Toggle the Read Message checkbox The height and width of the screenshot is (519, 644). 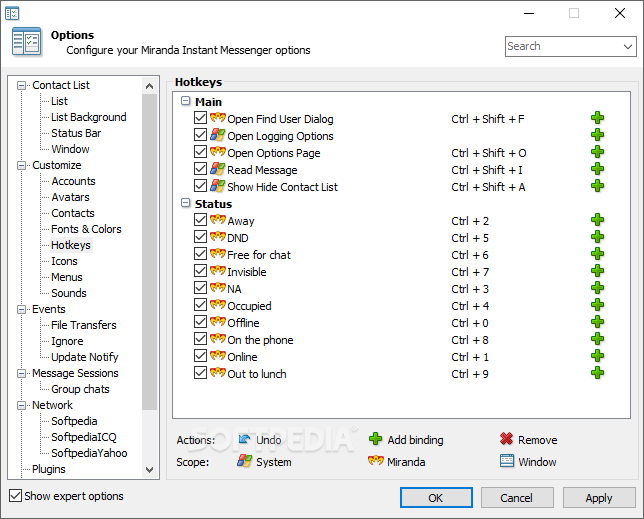[200, 169]
